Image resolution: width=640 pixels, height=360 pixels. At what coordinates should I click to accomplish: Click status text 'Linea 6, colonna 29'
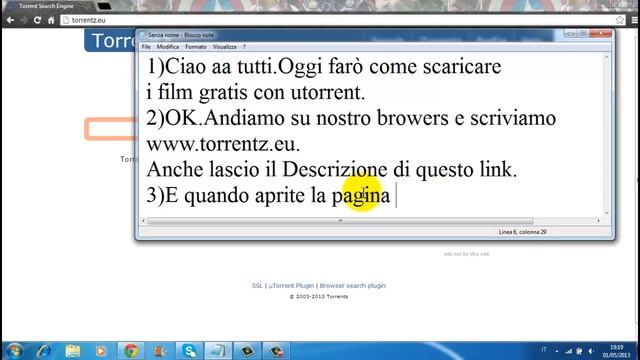coord(522,232)
